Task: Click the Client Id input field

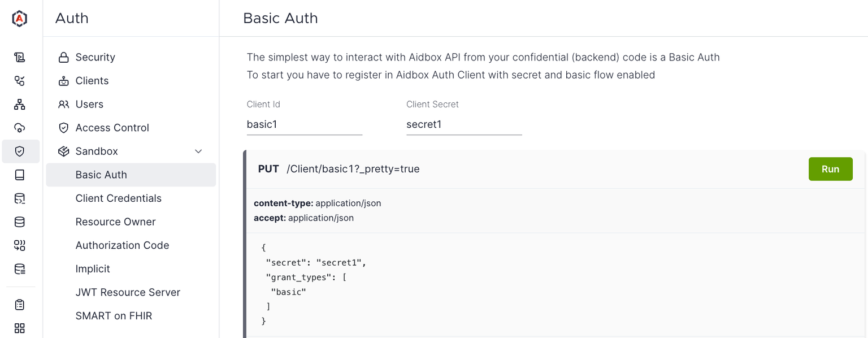Action: (x=305, y=124)
